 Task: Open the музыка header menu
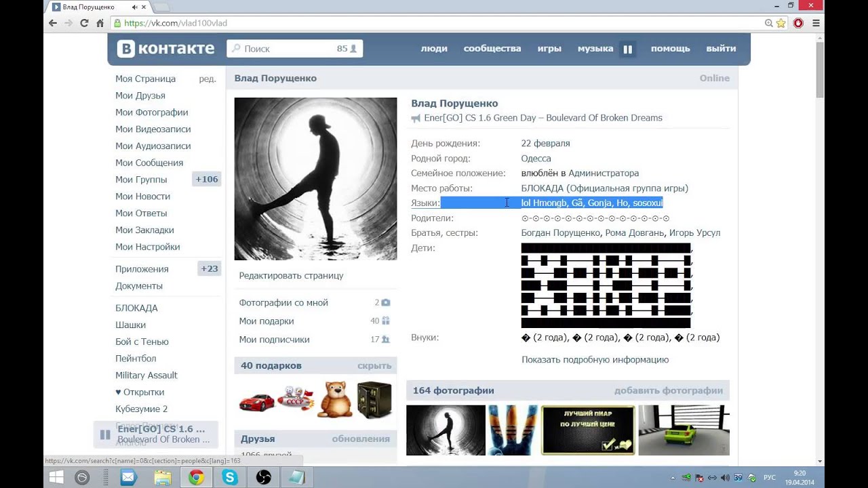595,49
